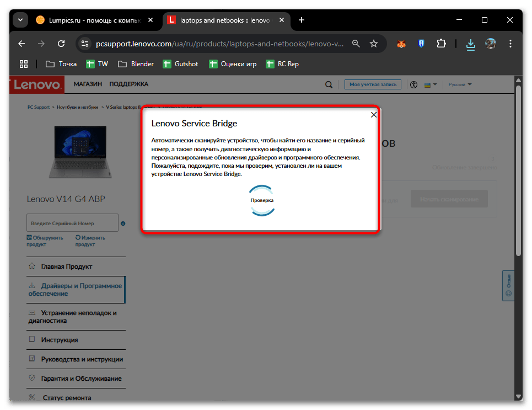Screen dimensions: 532x410
Task: Click the Lenovo logo
Action: pyautogui.click(x=36, y=84)
